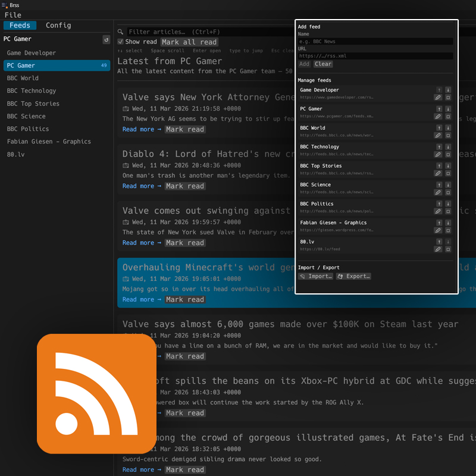476x476 pixels.
Task: Click the Import button under Import / Export
Action: click(315, 276)
